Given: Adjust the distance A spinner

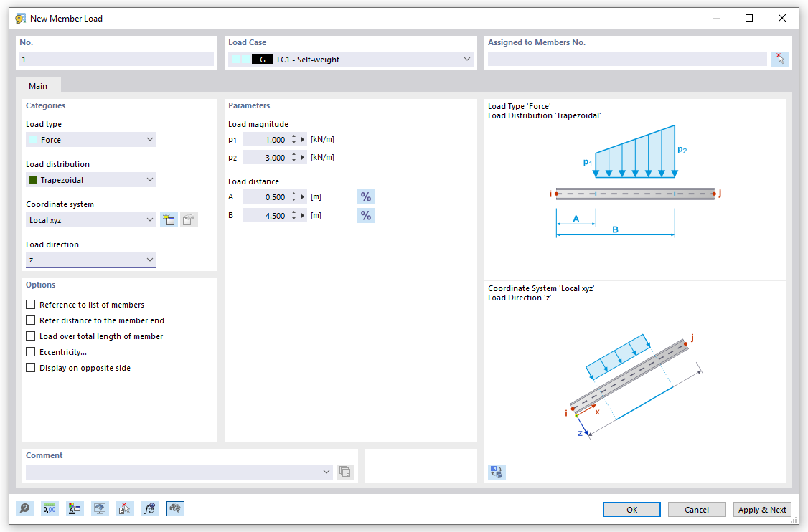Looking at the screenshot, I should [293, 196].
